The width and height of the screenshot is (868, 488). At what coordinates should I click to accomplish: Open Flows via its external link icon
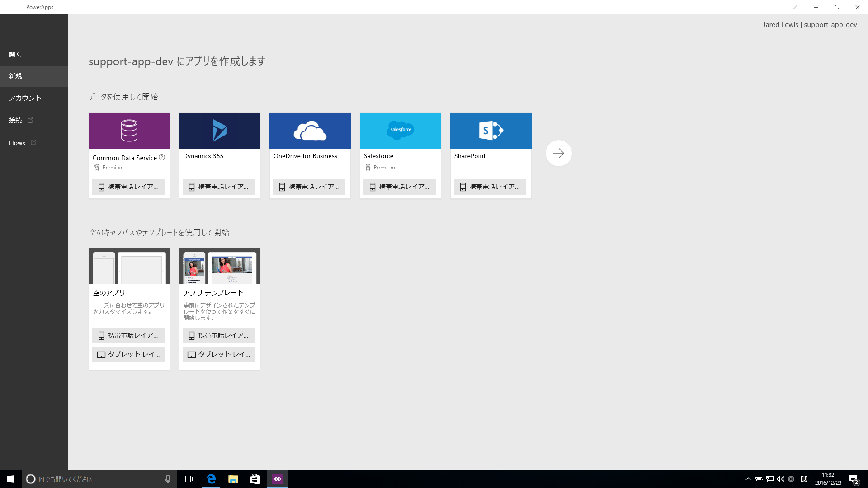pyautogui.click(x=33, y=142)
